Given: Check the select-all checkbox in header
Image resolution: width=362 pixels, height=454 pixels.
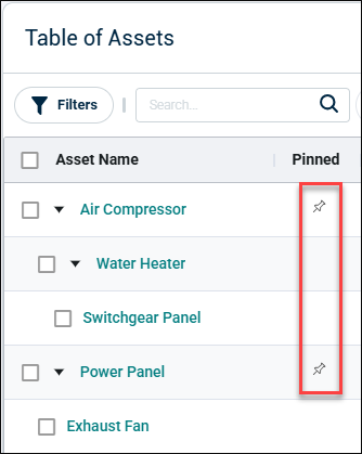Looking at the screenshot, I should (30, 160).
